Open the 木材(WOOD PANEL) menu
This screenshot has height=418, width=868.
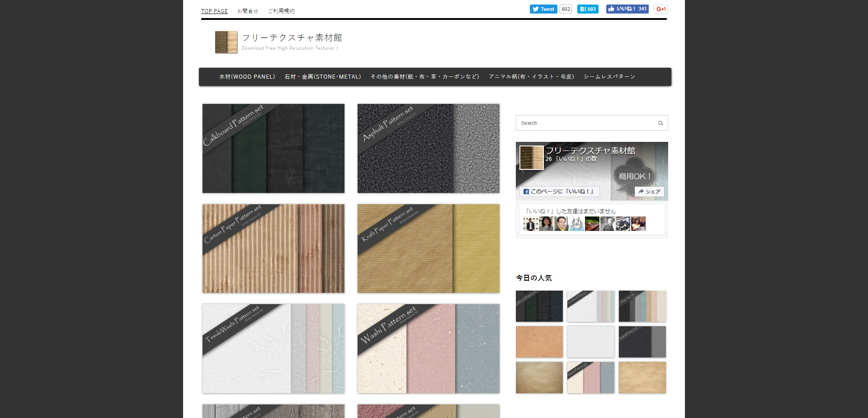coord(247,77)
